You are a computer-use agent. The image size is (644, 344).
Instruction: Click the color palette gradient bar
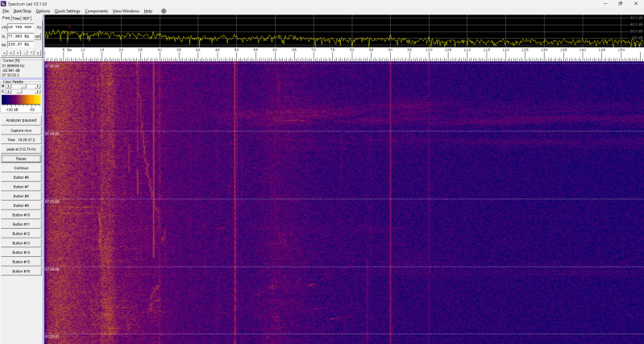pos(21,100)
